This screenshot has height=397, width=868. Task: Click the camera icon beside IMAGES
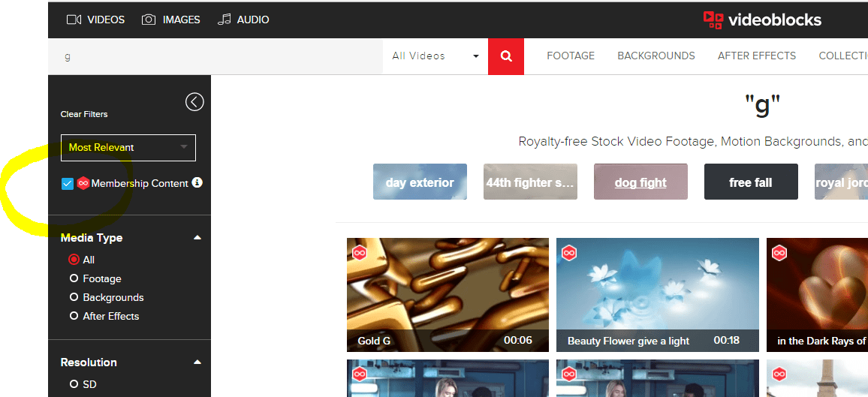149,20
